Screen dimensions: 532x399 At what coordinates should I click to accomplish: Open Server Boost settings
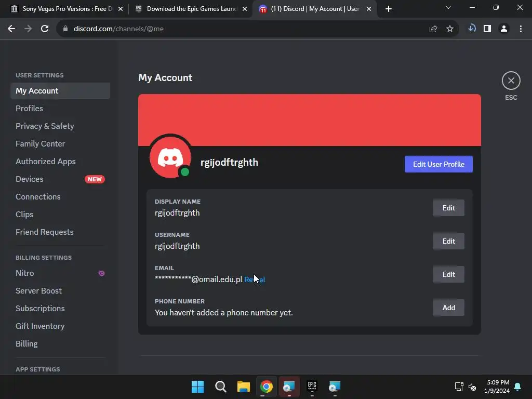pos(60,290)
